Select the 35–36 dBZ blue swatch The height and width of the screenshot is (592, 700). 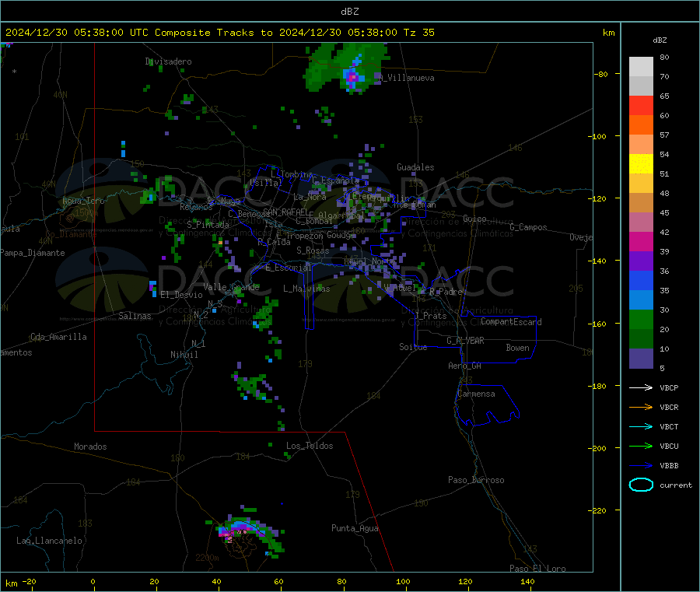coord(641,280)
